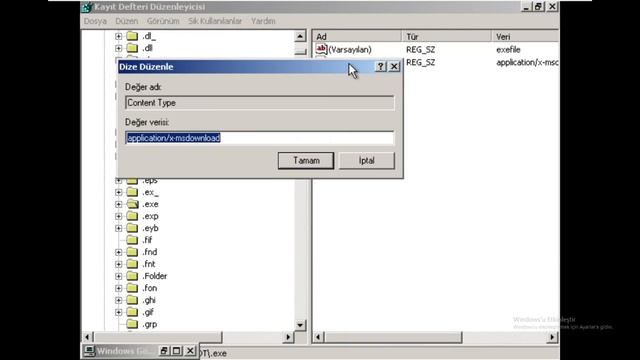Image resolution: width=640 pixels, height=360 pixels.
Task: Open the Düzen menu
Action: point(127,21)
